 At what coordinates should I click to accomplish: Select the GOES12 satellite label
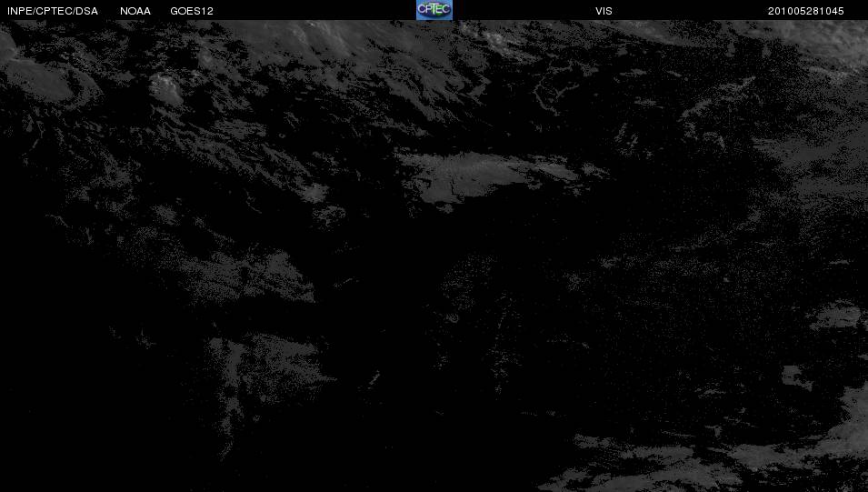(x=192, y=11)
